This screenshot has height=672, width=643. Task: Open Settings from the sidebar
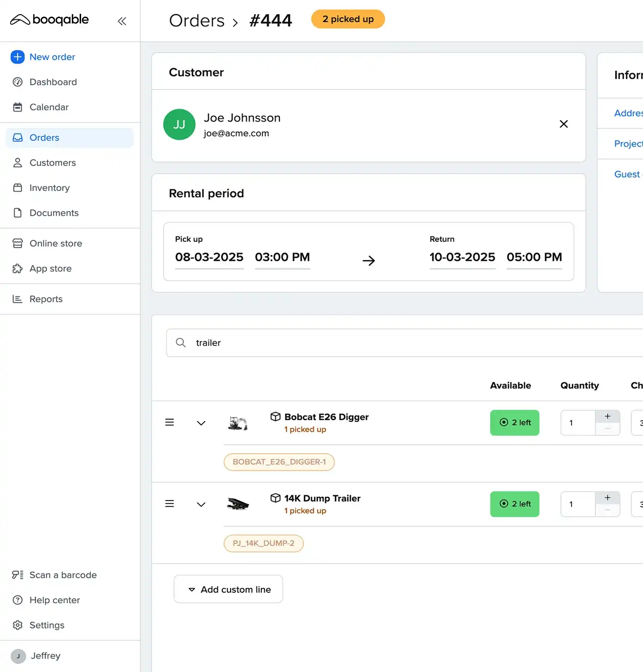pos(46,625)
